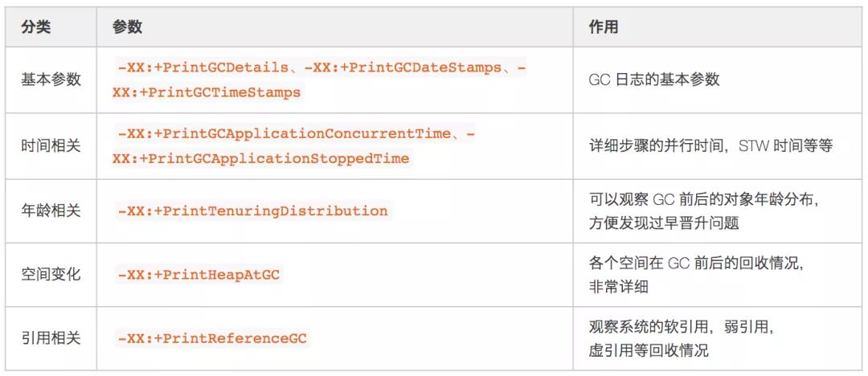The image size is (868, 376).
Task: Click the 作用 column header
Action: pyautogui.click(x=604, y=27)
